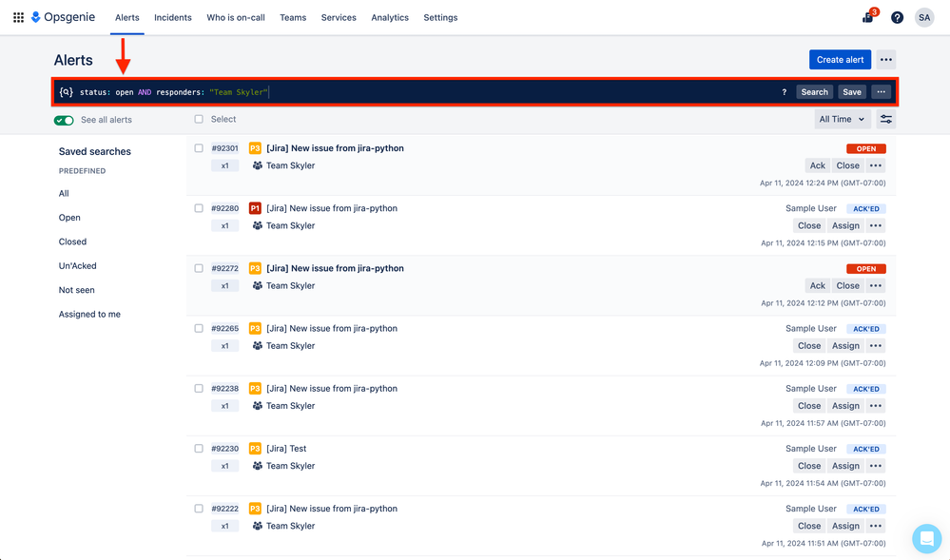Select Assigned to me saved search
950x560 pixels.
89,315
